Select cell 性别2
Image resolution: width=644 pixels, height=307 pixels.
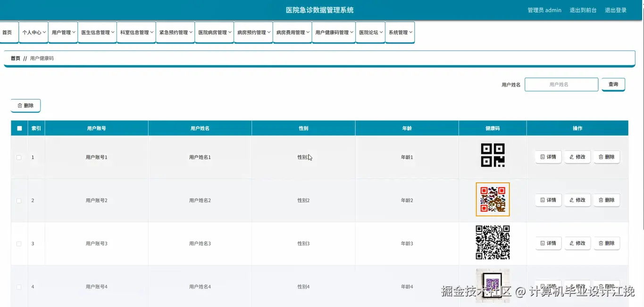[303, 201]
